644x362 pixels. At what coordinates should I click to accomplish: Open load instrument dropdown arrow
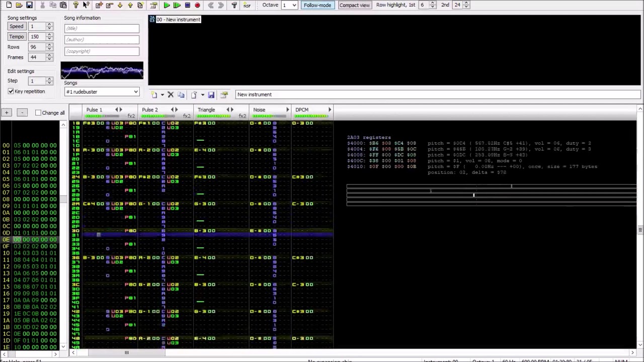point(202,95)
